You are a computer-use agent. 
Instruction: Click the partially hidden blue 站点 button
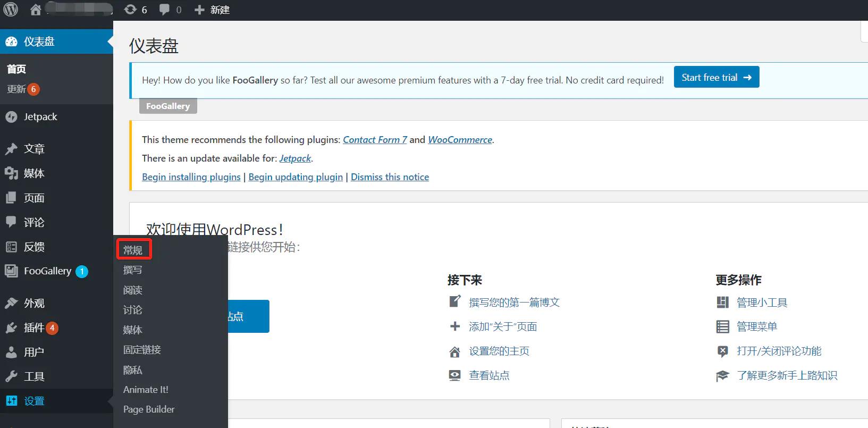248,316
